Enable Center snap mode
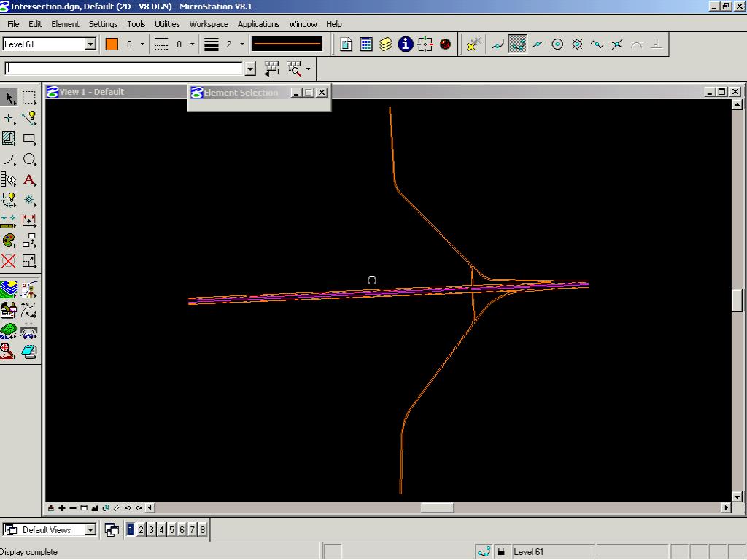 (x=557, y=44)
